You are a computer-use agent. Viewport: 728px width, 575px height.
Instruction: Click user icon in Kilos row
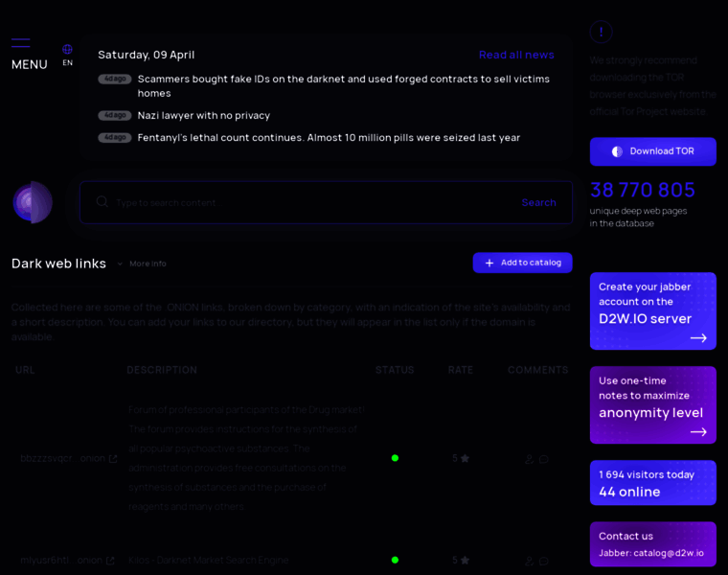529,561
